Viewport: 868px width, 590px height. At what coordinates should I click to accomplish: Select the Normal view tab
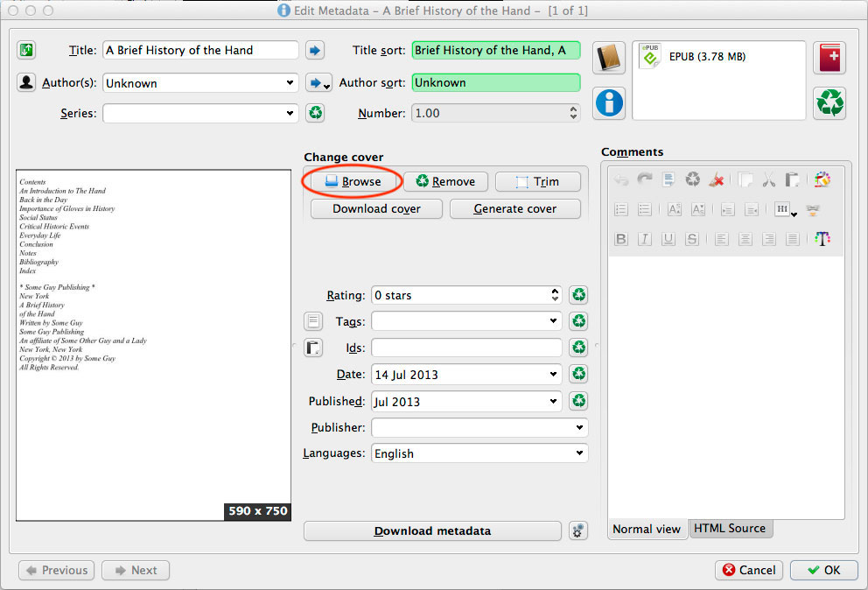tap(647, 529)
